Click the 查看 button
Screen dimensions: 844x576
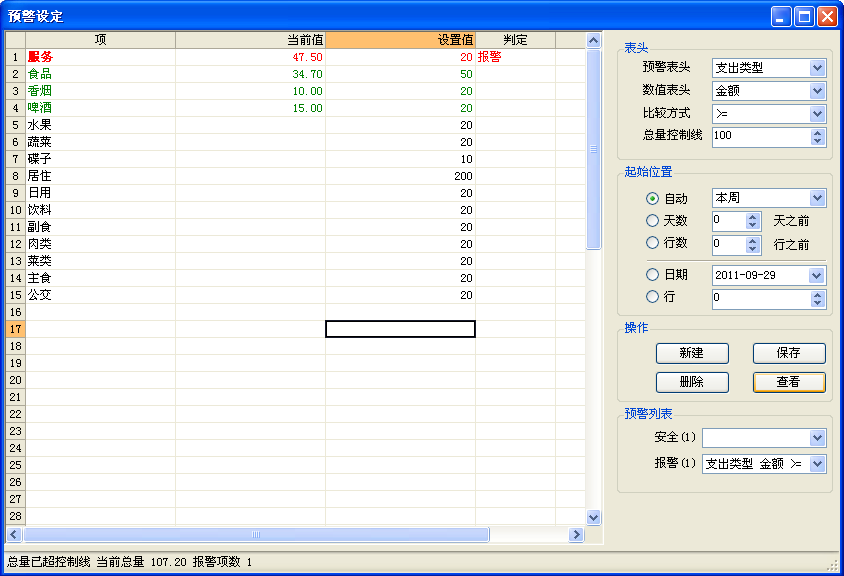789,382
